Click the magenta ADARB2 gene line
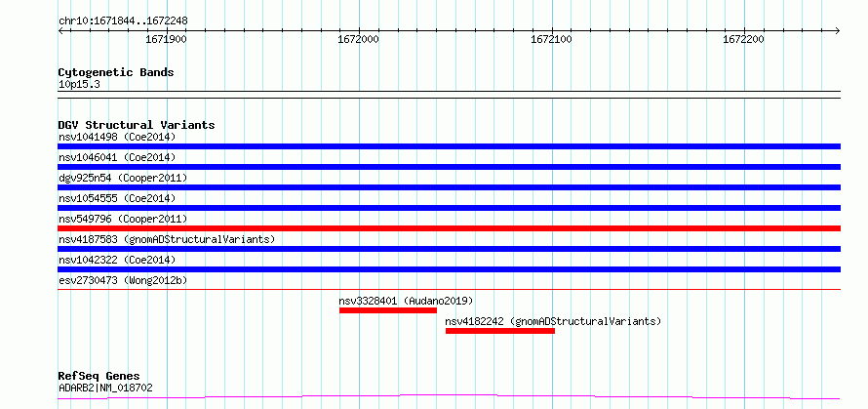Image resolution: width=868 pixels, height=409 pixels. click(x=449, y=397)
